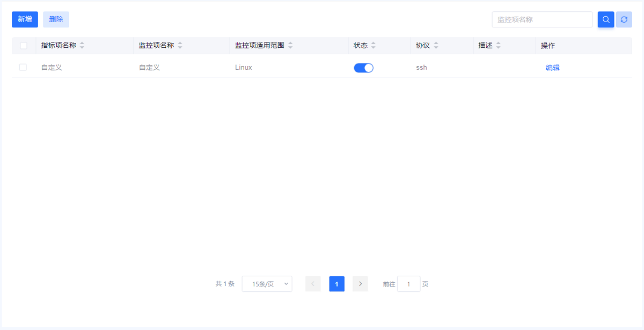Image resolution: width=644 pixels, height=330 pixels.
Task: Toggle the 状态 switch for the Linux row
Action: [x=363, y=68]
